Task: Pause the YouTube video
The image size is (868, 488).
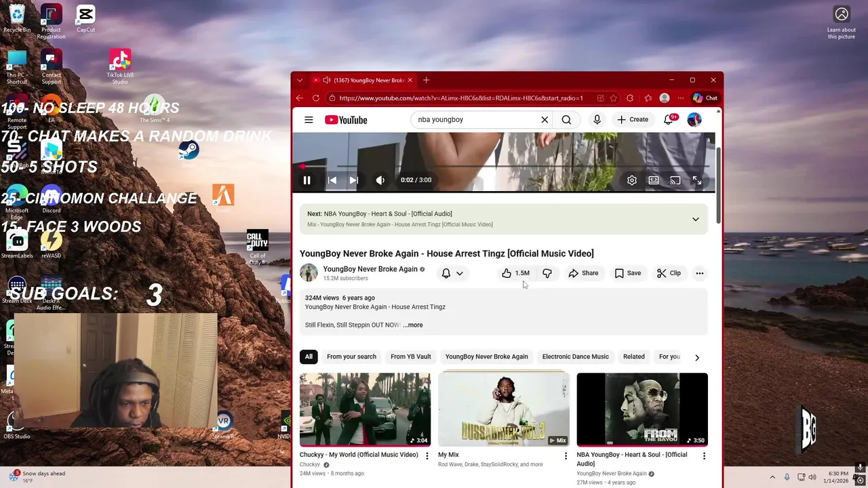Action: (x=307, y=180)
